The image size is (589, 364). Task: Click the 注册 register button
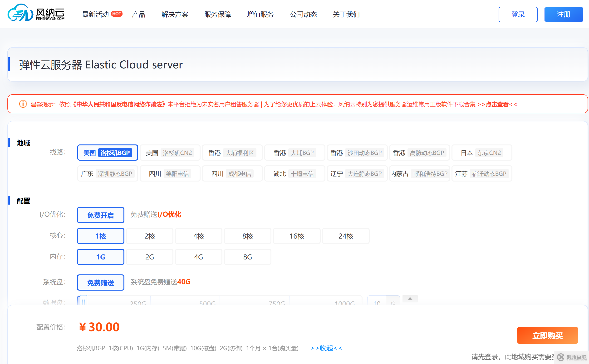tap(563, 14)
